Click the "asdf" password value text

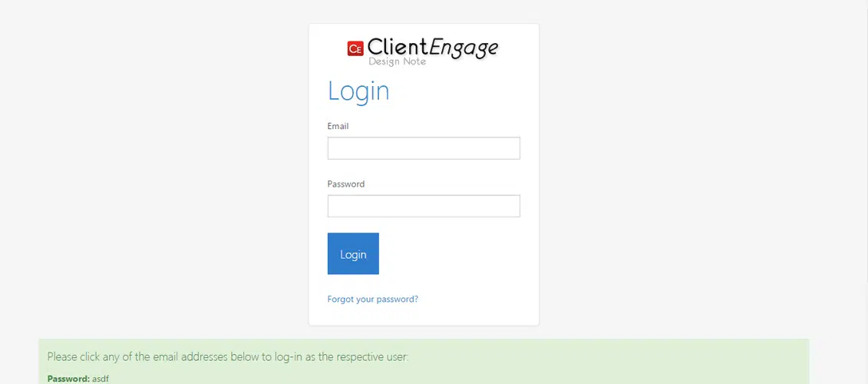(101, 379)
